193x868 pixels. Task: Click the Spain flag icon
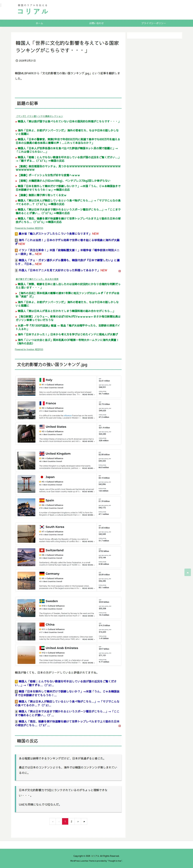coord(42,500)
